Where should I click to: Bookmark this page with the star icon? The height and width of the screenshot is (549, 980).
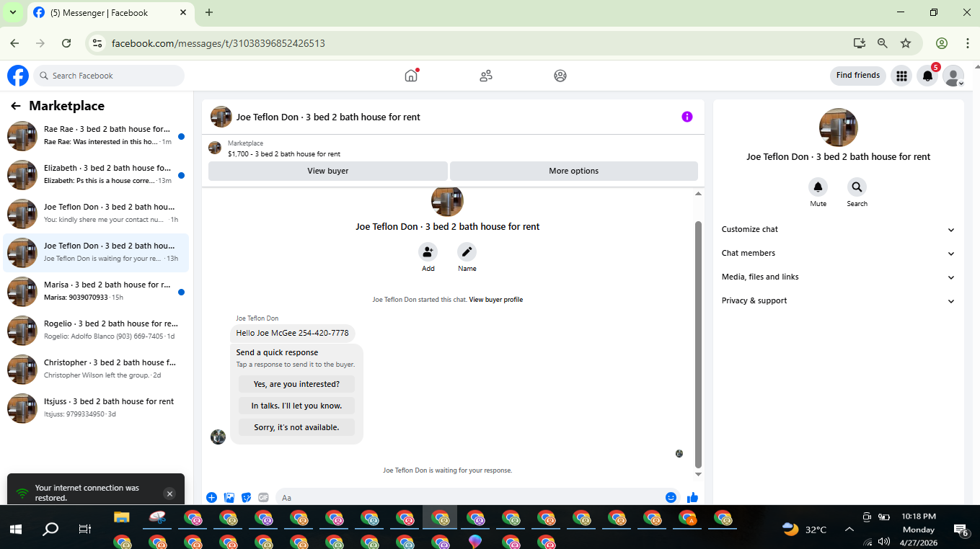[906, 43]
